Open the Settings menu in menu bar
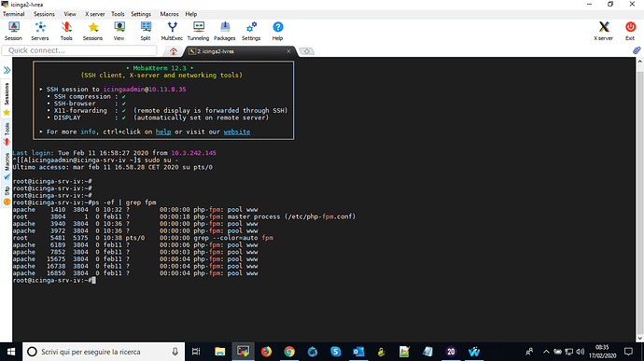This screenshot has height=361, width=644. pos(141,14)
